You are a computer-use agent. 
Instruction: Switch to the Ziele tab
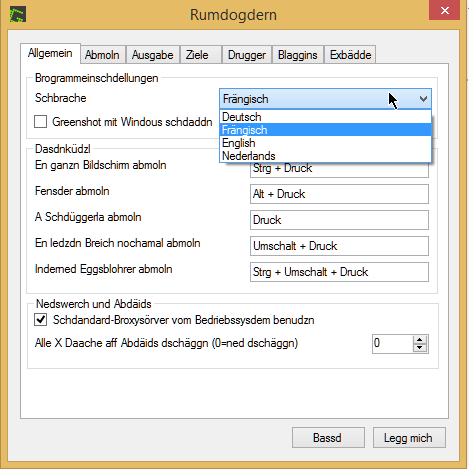click(x=200, y=55)
